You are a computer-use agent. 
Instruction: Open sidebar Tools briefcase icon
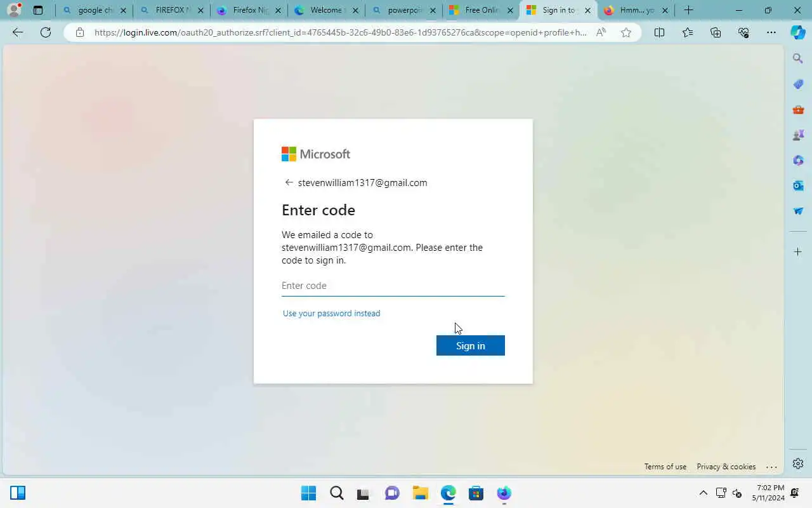pyautogui.click(x=798, y=109)
